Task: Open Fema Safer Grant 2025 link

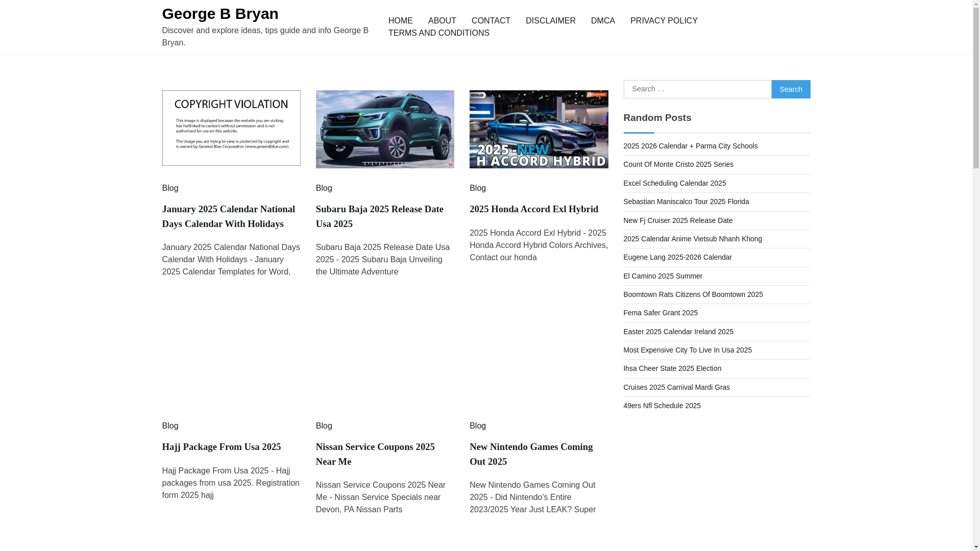Action: click(x=660, y=313)
